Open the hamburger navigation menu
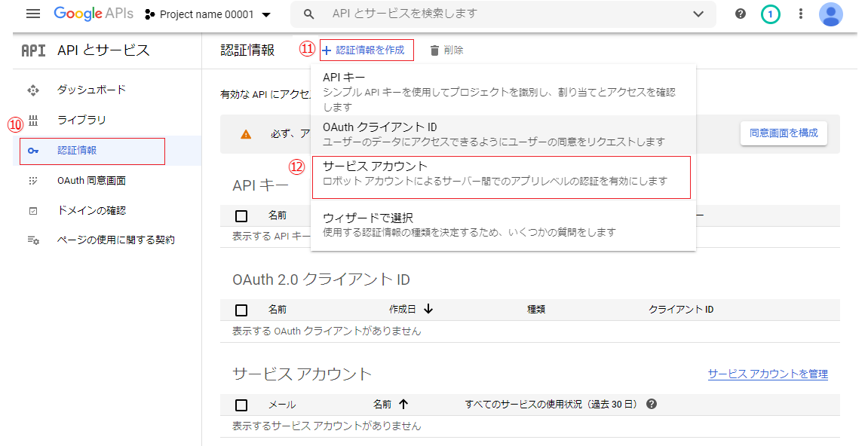868x446 pixels. (x=33, y=14)
